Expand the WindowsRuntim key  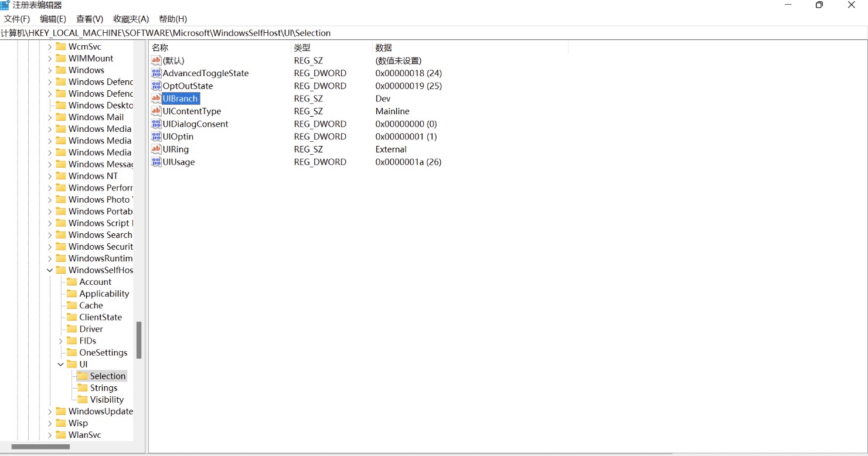pyautogui.click(x=50, y=258)
